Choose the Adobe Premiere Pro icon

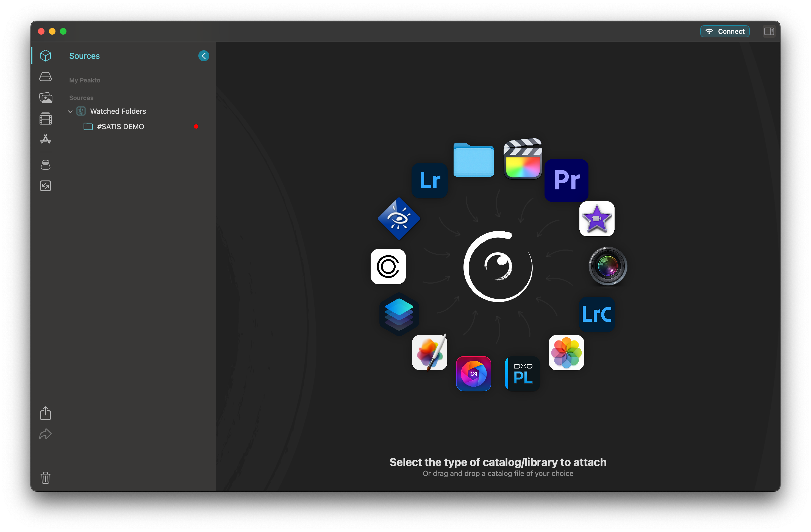566,180
